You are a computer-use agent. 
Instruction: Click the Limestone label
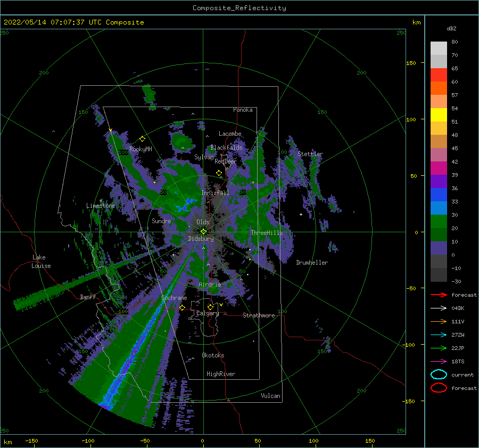click(x=101, y=206)
